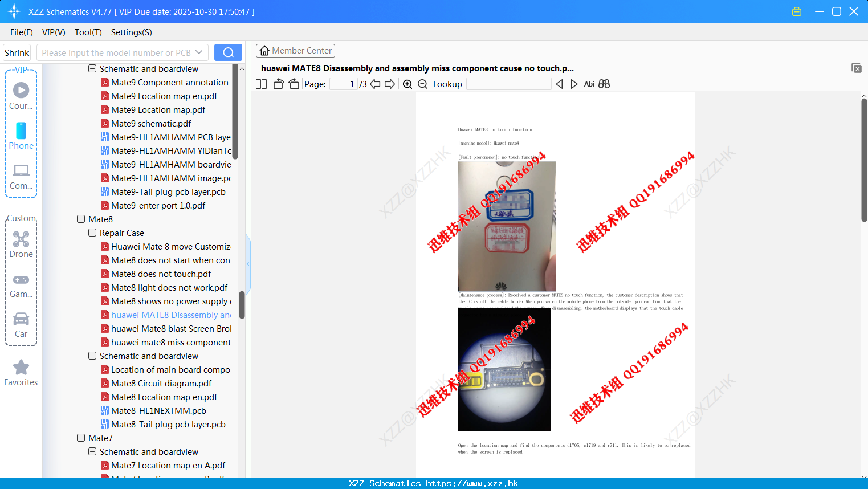
Task: Click the model number search input
Action: coord(116,52)
